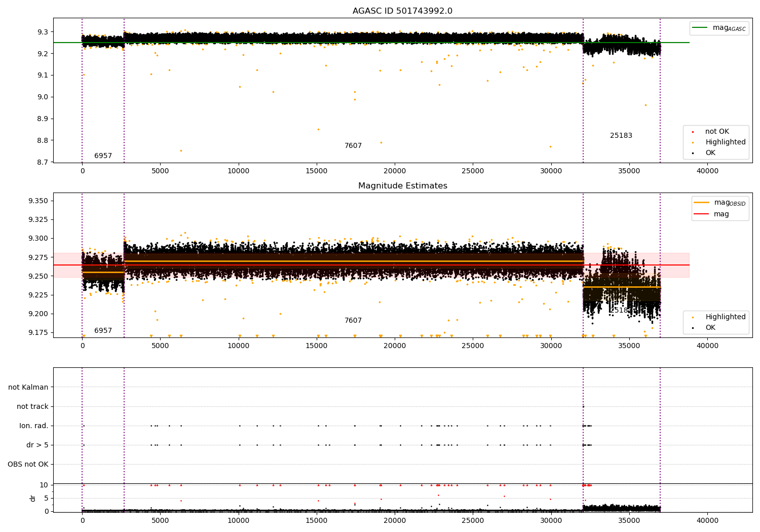Click the '6957' observation label in top plot
Viewport: 760px width, 532px height.
(x=103, y=156)
